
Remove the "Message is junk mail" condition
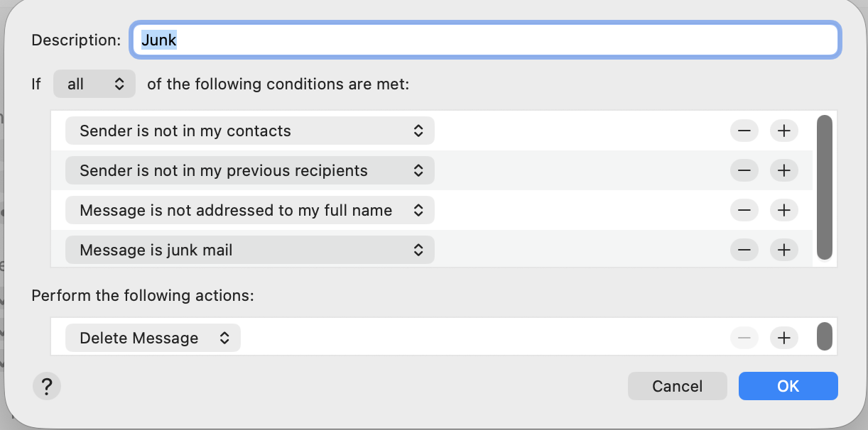click(744, 250)
